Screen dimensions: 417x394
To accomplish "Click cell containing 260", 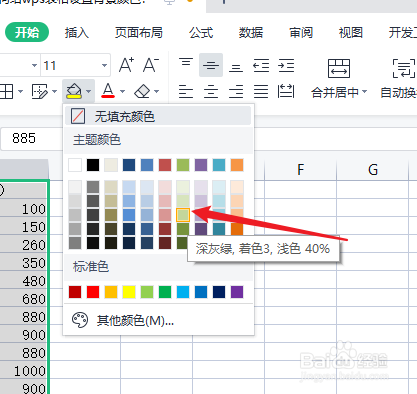I will 23,245.
